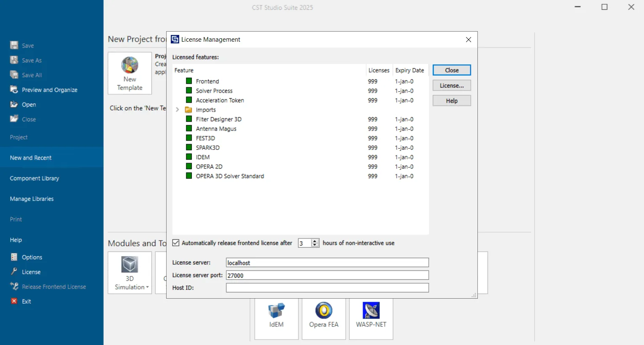This screenshot has height=345, width=644.
Task: Click the Help button in the dialog
Action: click(x=452, y=101)
